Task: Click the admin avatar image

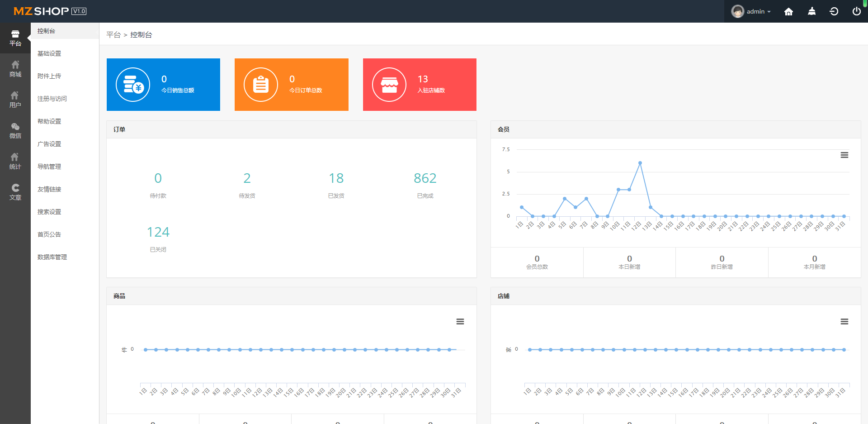Action: tap(737, 11)
